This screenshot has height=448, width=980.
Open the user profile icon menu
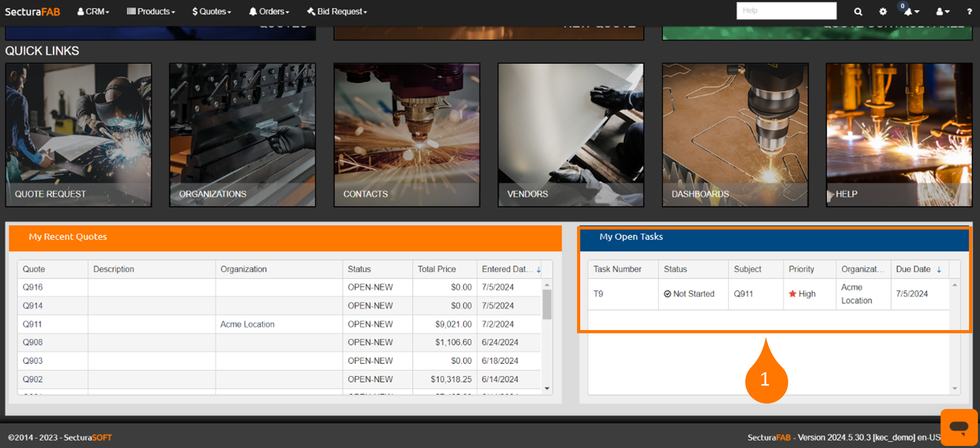(x=942, y=12)
